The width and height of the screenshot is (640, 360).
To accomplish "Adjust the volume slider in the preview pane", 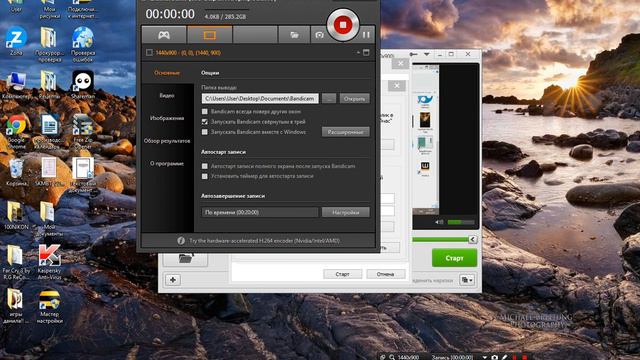I will (x=461, y=222).
